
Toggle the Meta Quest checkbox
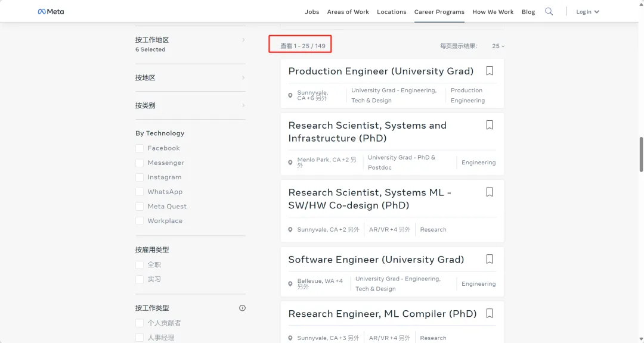pyautogui.click(x=140, y=207)
